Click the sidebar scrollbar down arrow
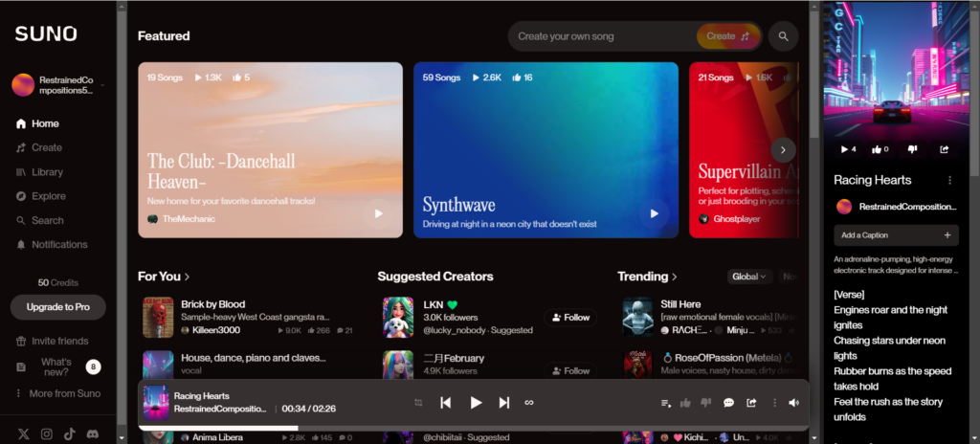This screenshot has height=444, width=980. [x=122, y=437]
